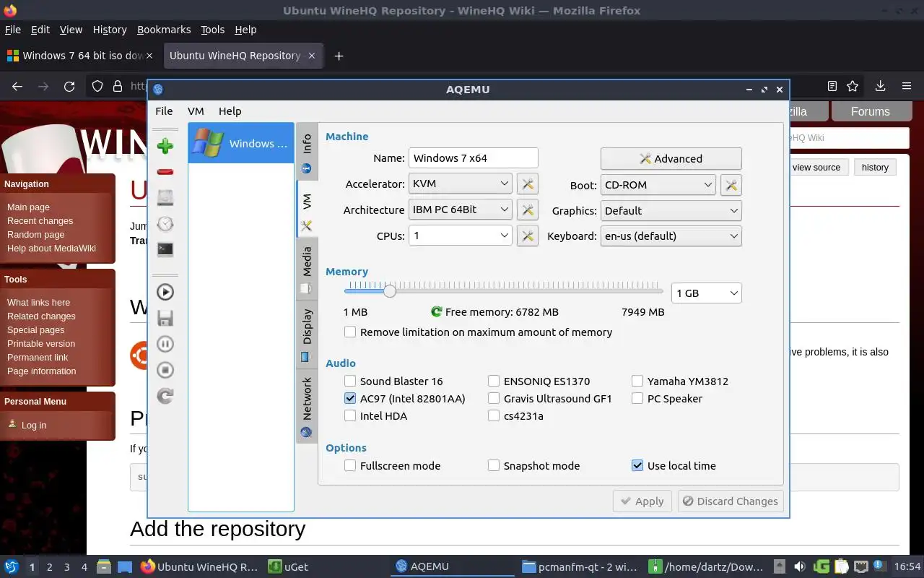Viewport: 924px width, 578px height.
Task: Start the virtual machine with the play icon
Action: (x=165, y=292)
